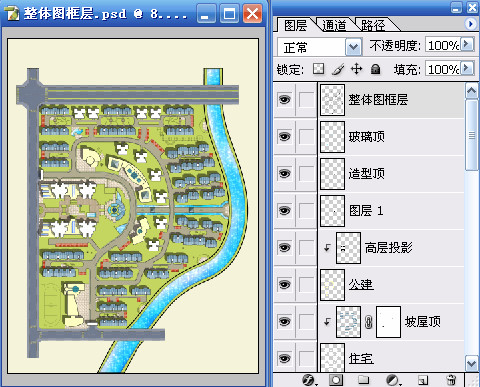The image size is (480, 387).
Task: Switch to the 通道 tab
Action: 334,25
